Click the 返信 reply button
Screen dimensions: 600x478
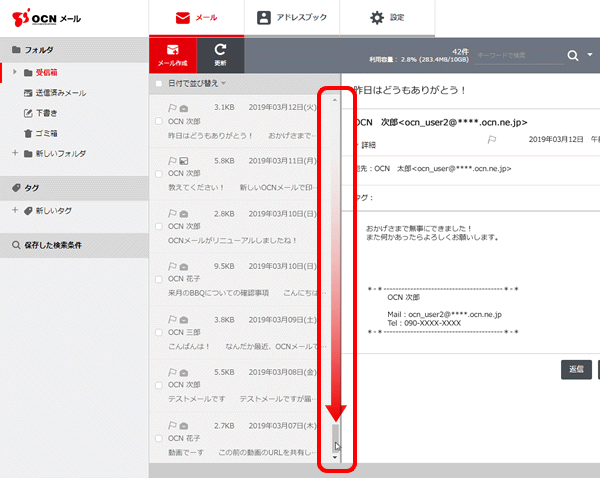click(x=576, y=369)
